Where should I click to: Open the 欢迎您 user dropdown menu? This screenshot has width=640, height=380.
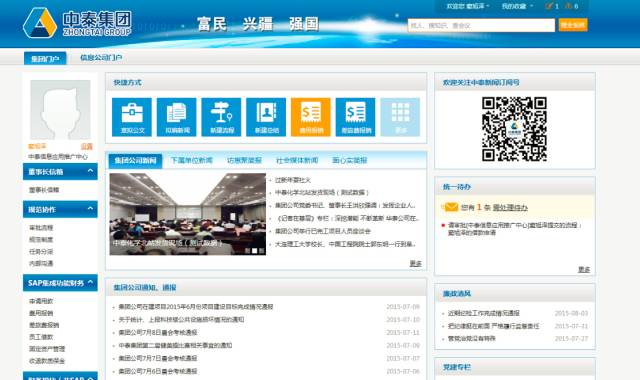click(468, 6)
